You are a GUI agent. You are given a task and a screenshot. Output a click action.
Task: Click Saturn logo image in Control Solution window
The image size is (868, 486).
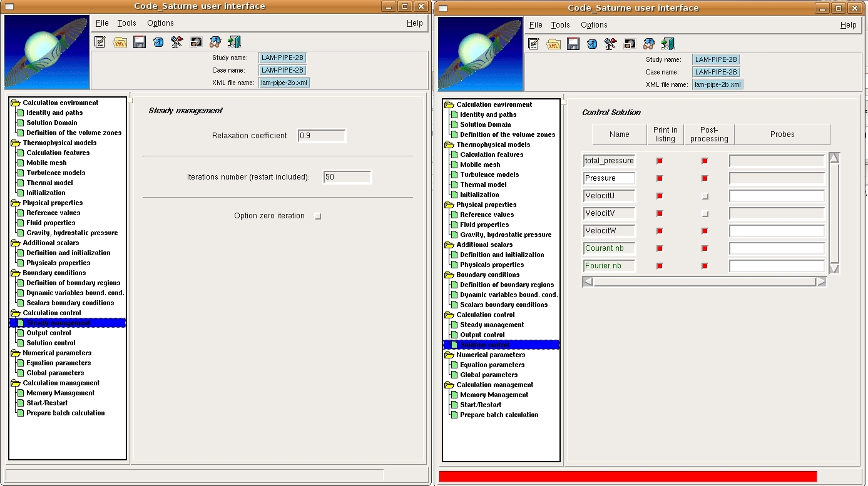click(x=481, y=54)
